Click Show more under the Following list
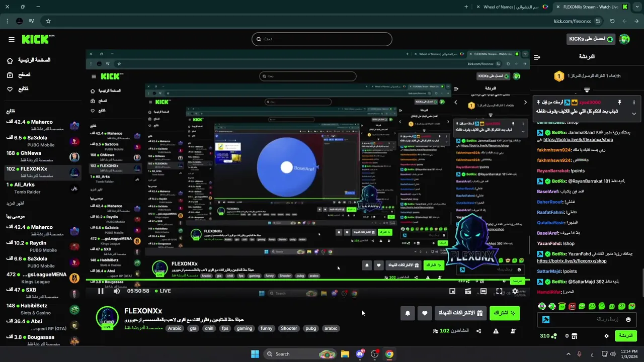Screen dimensions: 644x362 (15, 203)
